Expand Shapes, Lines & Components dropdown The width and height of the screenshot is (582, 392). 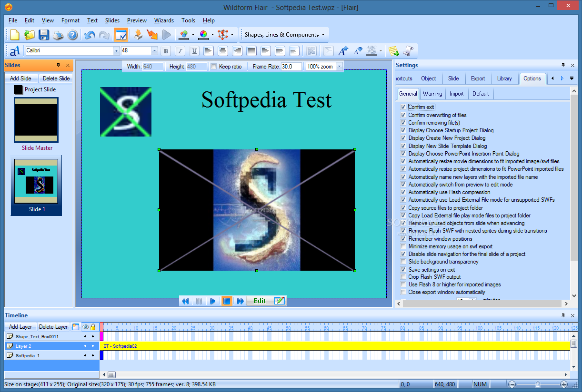pyautogui.click(x=323, y=35)
